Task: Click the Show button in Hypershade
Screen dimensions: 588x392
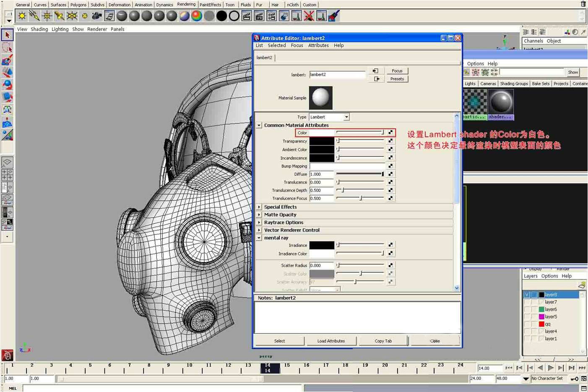Action: tap(573, 72)
